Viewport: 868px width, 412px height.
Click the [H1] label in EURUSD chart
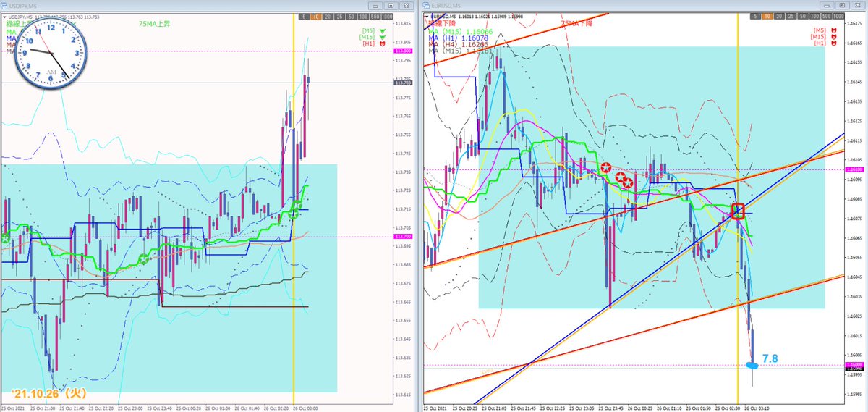coord(820,43)
